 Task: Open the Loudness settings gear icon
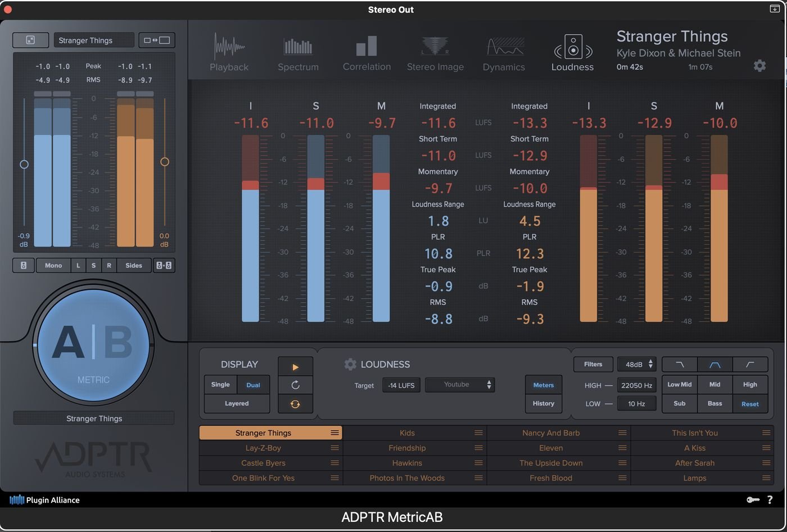pos(350,364)
